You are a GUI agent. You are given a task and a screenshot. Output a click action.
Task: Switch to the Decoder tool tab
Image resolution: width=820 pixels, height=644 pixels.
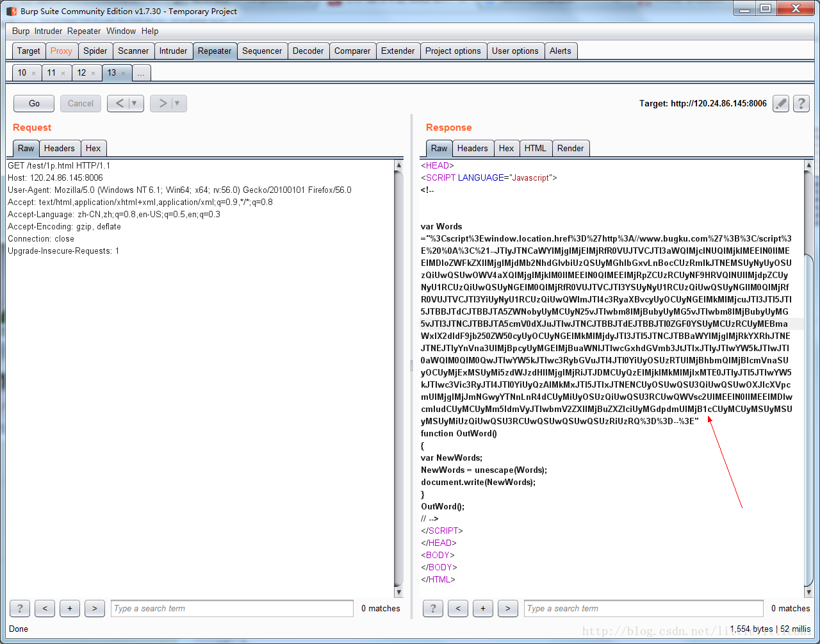coord(308,51)
